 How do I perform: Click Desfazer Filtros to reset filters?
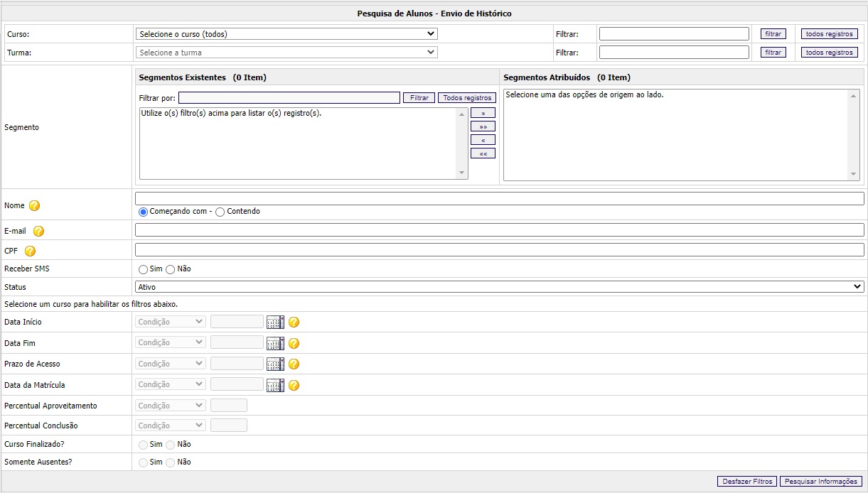coord(747,482)
